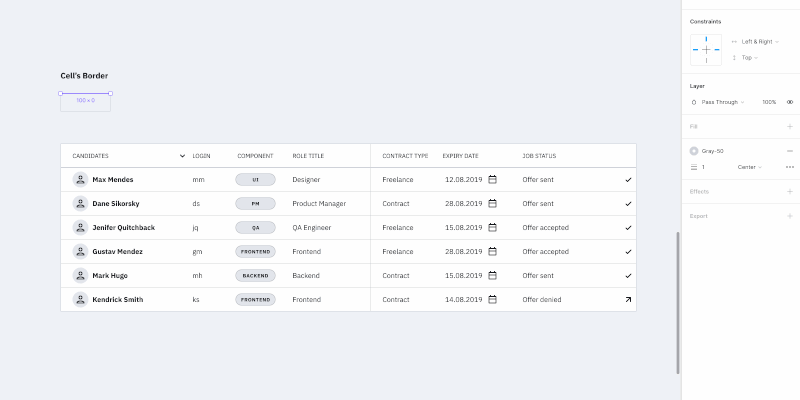Click the calendar icon next to 14.08.2019
Viewport: 800px width, 400px height.
492,299
